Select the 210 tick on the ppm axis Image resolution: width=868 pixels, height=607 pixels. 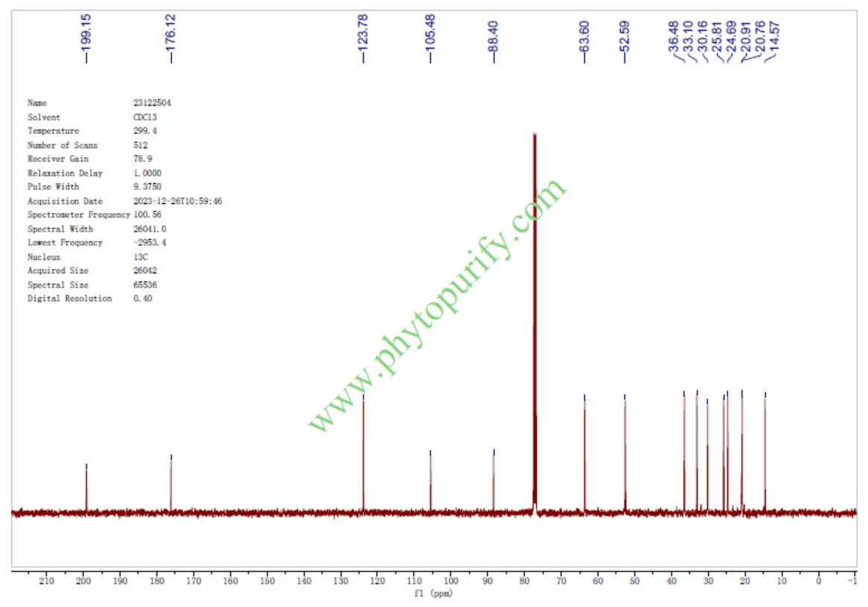click(46, 581)
